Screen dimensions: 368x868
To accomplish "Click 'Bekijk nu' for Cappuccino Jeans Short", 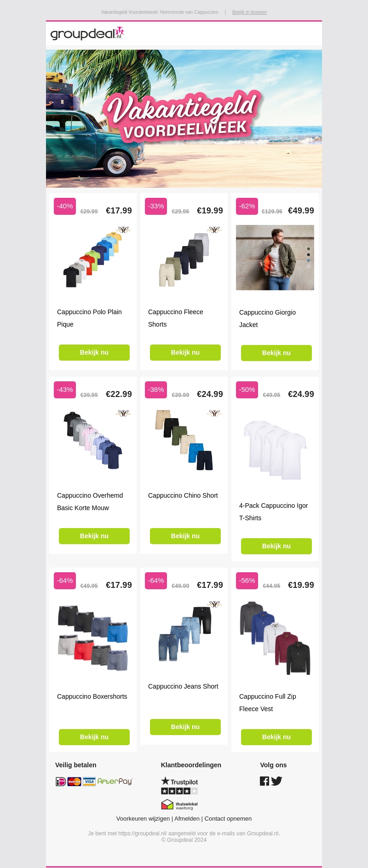I will click(185, 727).
